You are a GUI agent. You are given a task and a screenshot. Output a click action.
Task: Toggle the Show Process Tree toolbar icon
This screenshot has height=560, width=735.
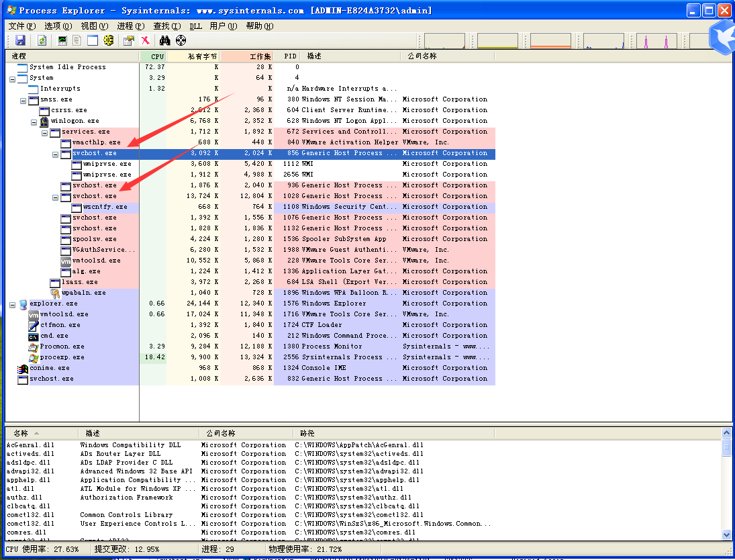(x=77, y=40)
